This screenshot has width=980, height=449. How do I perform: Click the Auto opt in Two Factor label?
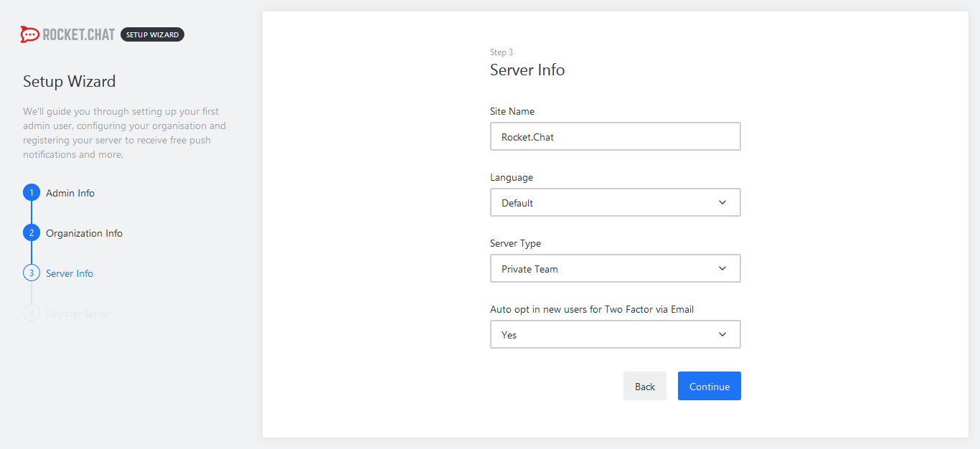(592, 309)
